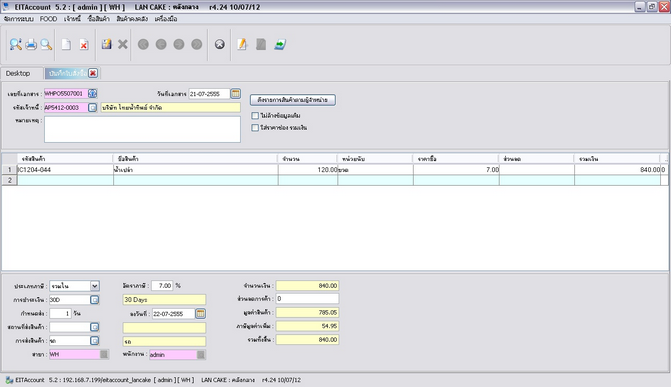This screenshot has width=671, height=387.
Task: Click purchase price cell 7.00 in row 1
Action: (x=456, y=170)
